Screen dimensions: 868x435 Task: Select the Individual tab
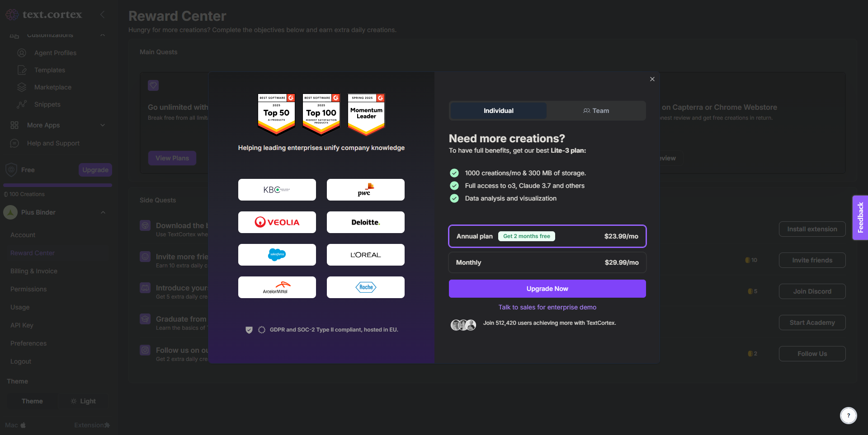[x=498, y=111]
